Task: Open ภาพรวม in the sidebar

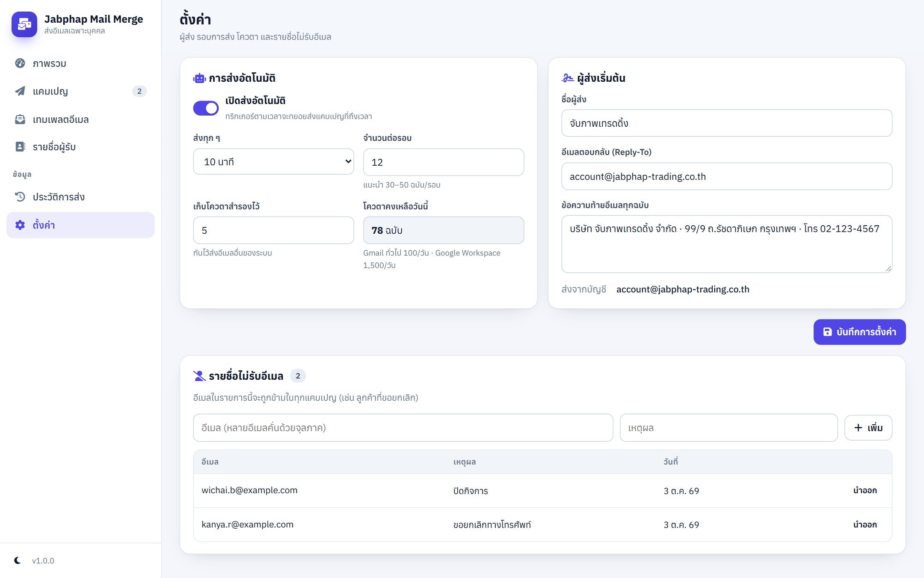Action: (x=80, y=63)
